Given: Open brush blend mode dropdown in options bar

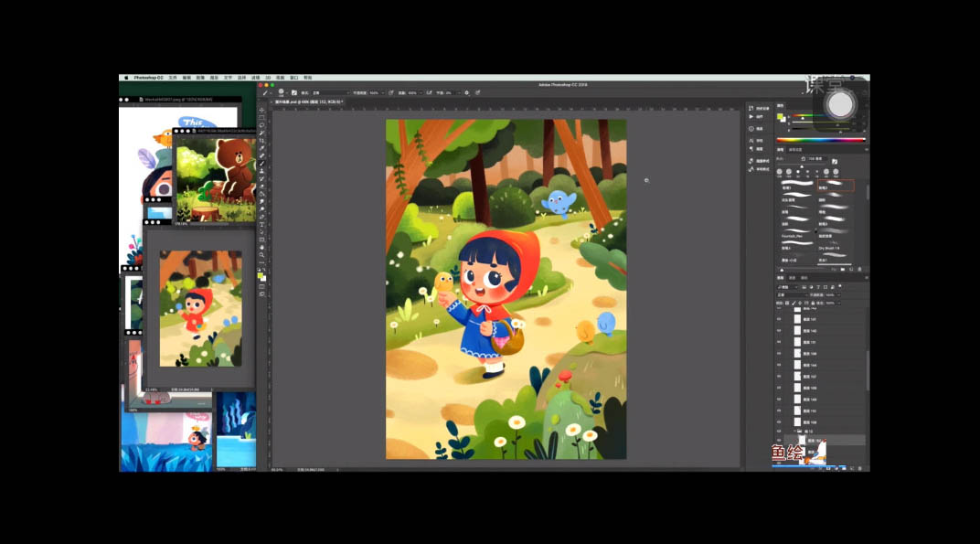Looking at the screenshot, I should (331, 92).
